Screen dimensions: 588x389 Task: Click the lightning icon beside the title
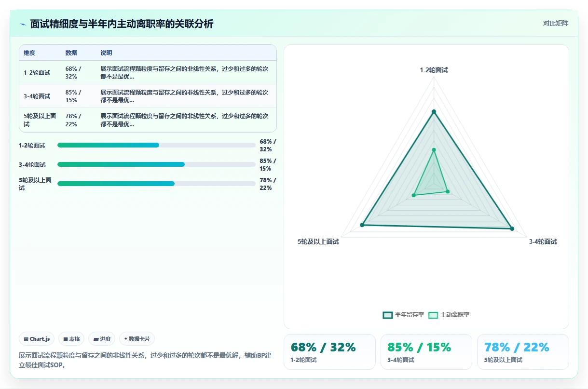pyautogui.click(x=23, y=24)
